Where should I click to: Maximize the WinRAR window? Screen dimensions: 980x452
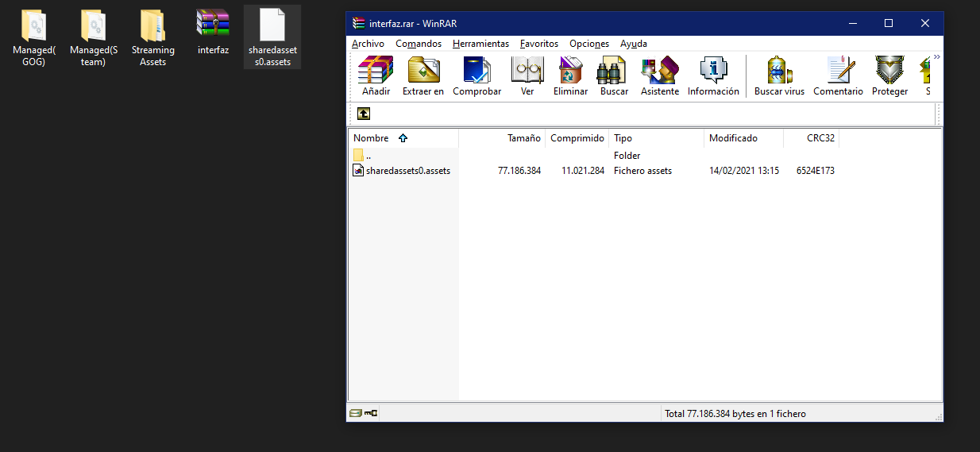[x=889, y=23]
